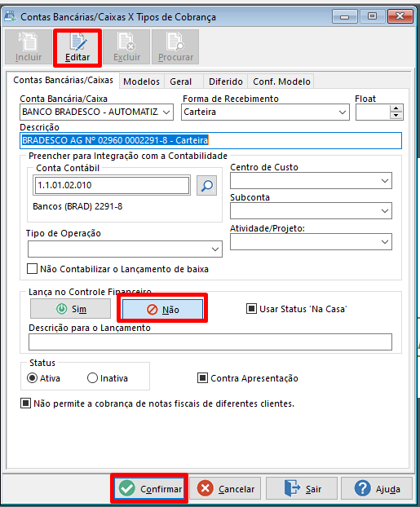The width and height of the screenshot is (420, 507).
Task: Open the Subconta dropdown
Action: (385, 211)
